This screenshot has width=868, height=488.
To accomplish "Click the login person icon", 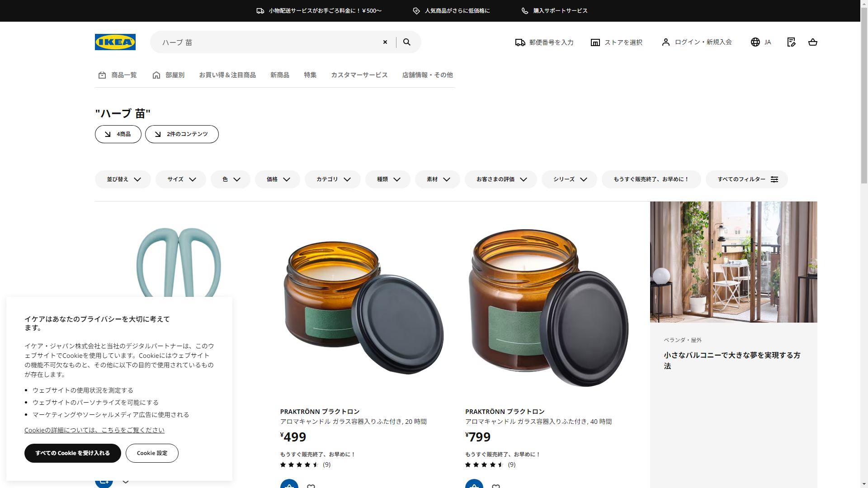I will click(x=666, y=42).
